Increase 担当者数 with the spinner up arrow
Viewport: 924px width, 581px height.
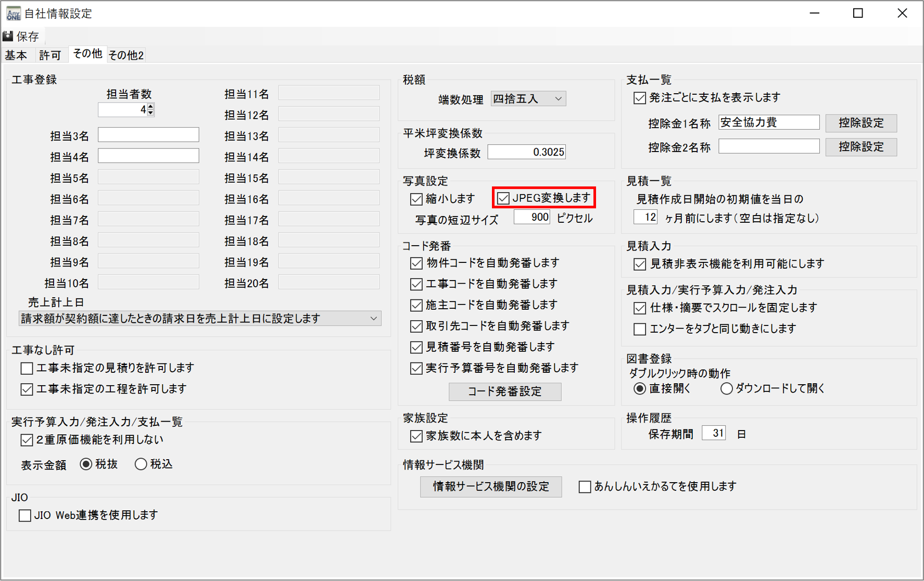point(151,106)
